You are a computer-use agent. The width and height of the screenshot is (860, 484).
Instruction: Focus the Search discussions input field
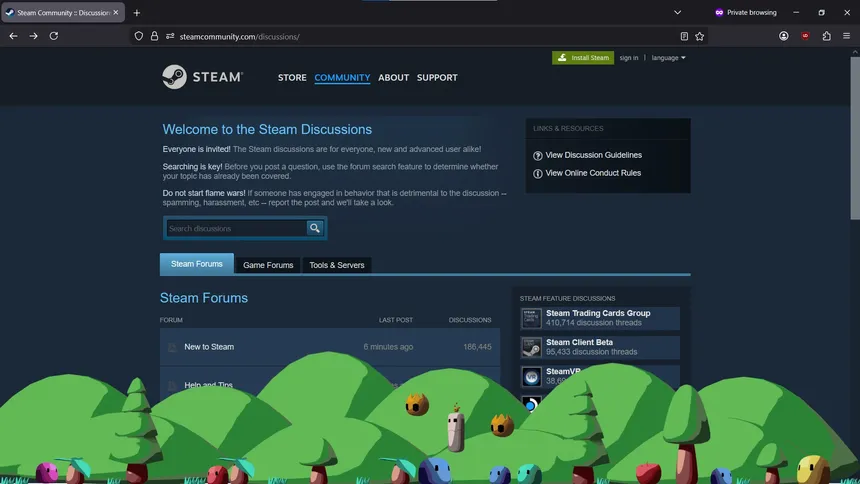coord(235,228)
